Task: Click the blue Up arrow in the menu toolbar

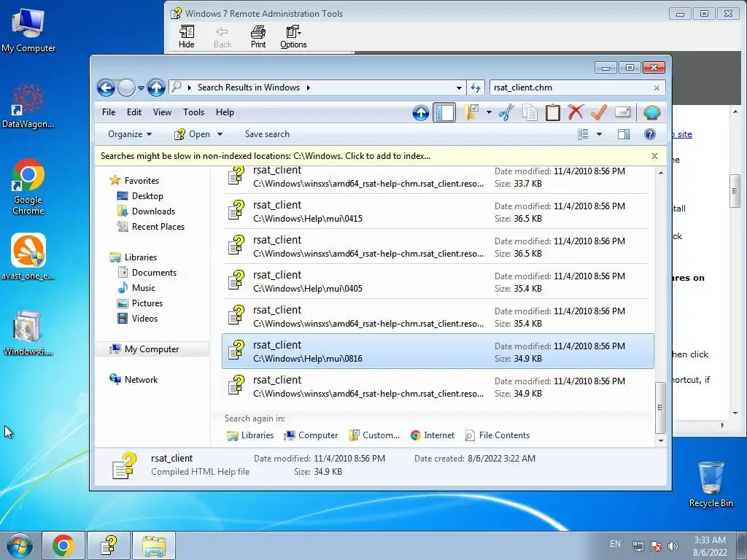Action: (421, 113)
